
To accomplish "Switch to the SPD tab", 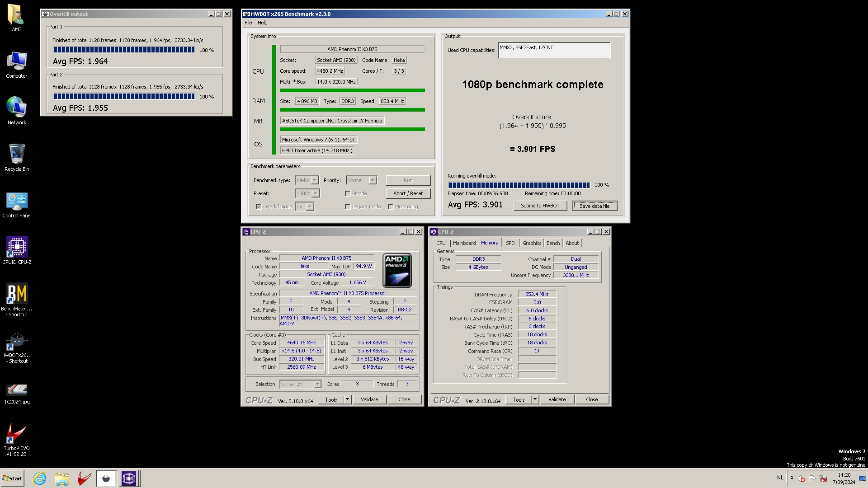I will (510, 243).
